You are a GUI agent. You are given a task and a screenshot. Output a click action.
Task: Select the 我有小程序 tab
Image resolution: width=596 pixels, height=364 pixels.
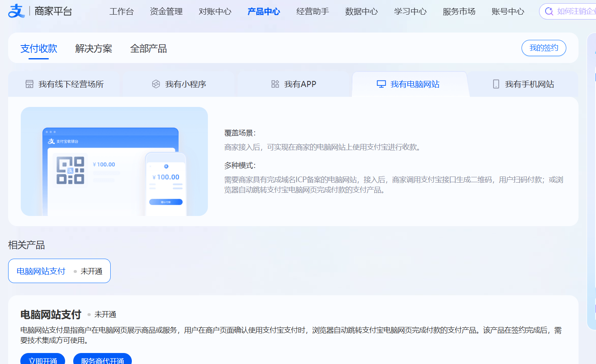pyautogui.click(x=179, y=84)
